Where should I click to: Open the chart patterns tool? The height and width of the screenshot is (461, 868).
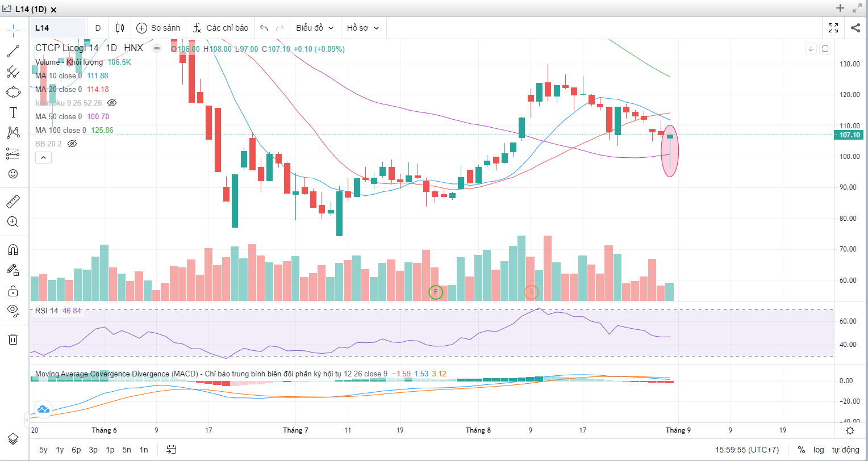[13, 133]
